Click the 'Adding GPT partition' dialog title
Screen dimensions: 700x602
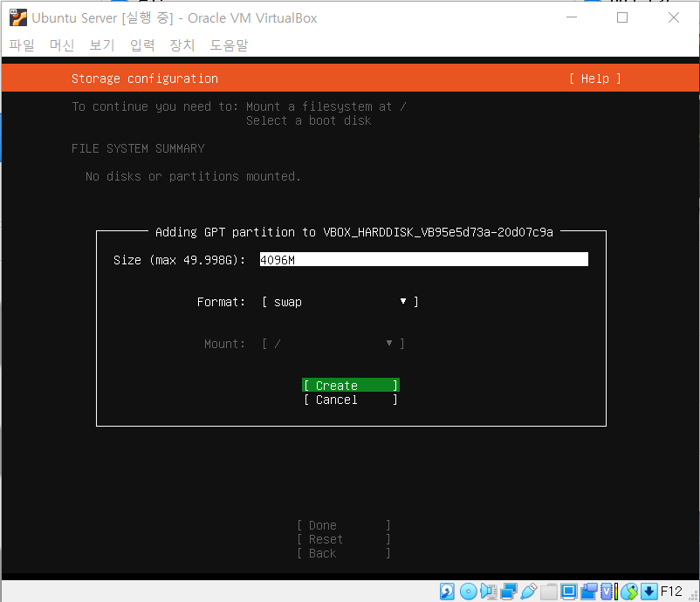pyautogui.click(x=354, y=232)
